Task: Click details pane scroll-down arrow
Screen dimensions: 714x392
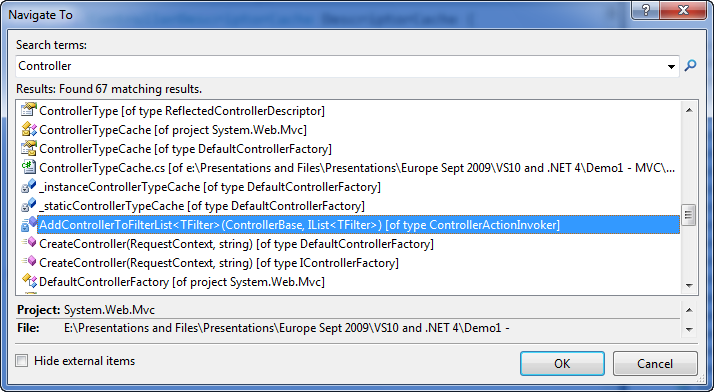Action: [x=689, y=330]
